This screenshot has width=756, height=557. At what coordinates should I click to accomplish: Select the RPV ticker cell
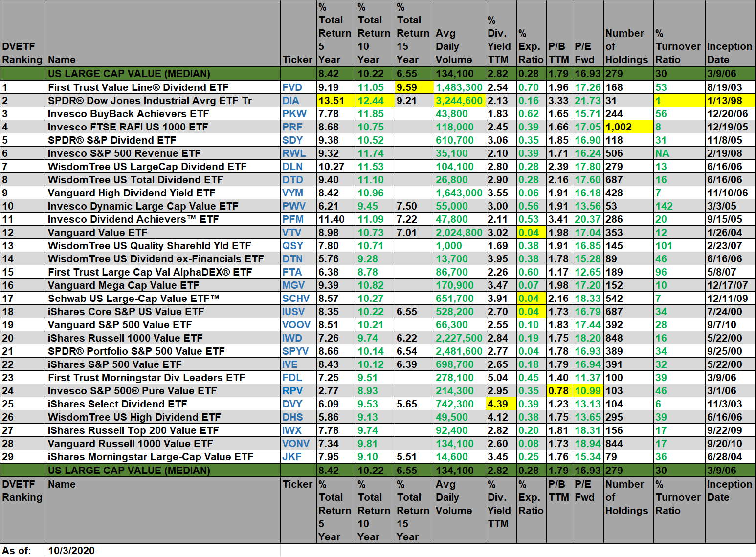298,391
